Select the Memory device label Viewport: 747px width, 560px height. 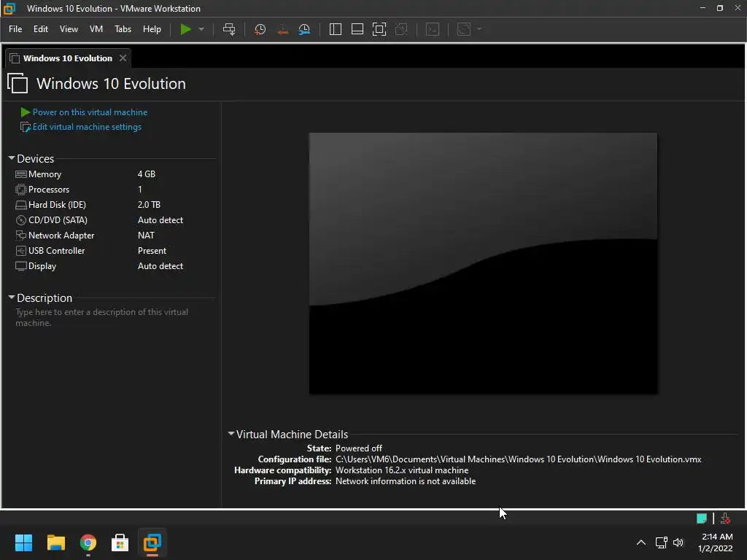click(x=44, y=174)
